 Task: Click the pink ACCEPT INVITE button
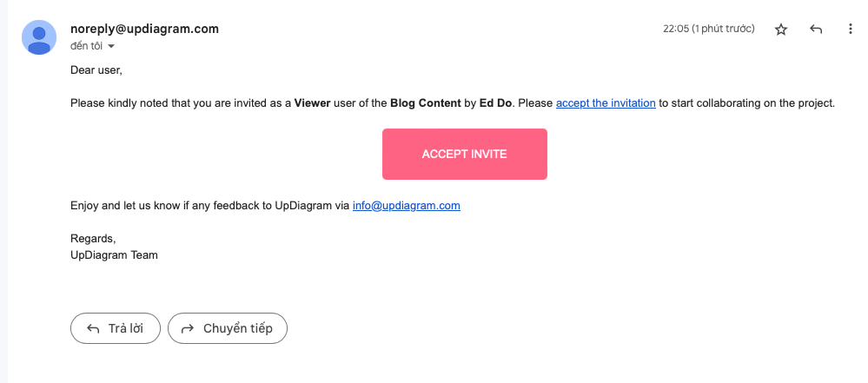click(x=465, y=154)
